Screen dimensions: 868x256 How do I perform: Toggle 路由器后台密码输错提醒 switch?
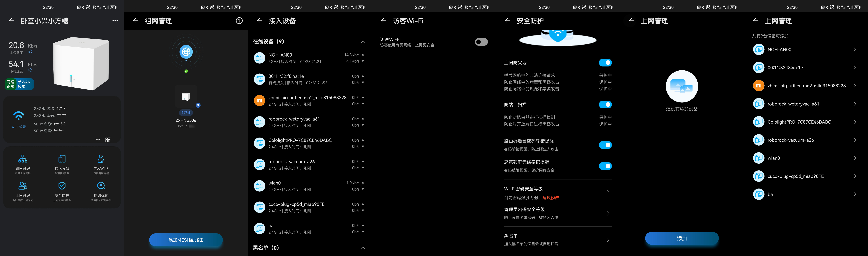(605, 145)
